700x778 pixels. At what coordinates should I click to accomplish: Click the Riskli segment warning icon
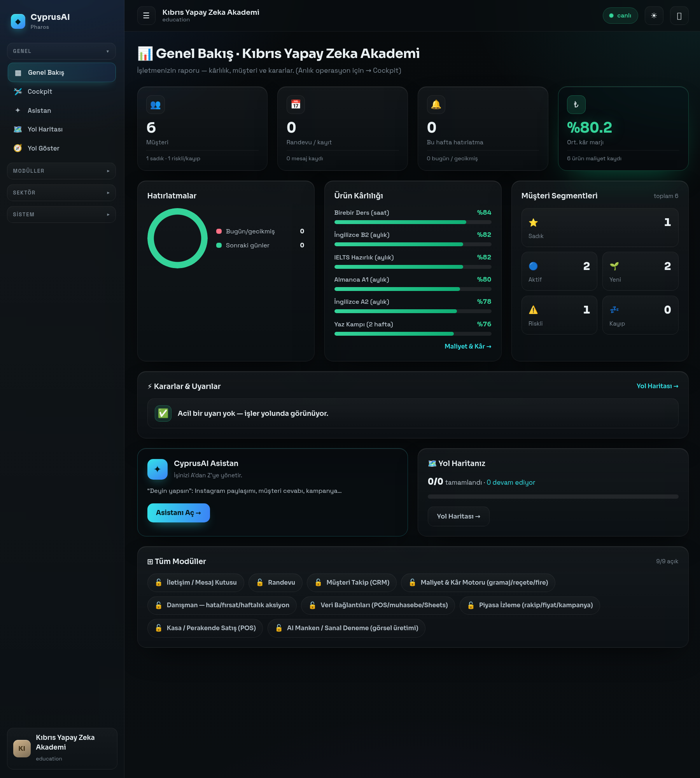pyautogui.click(x=533, y=310)
